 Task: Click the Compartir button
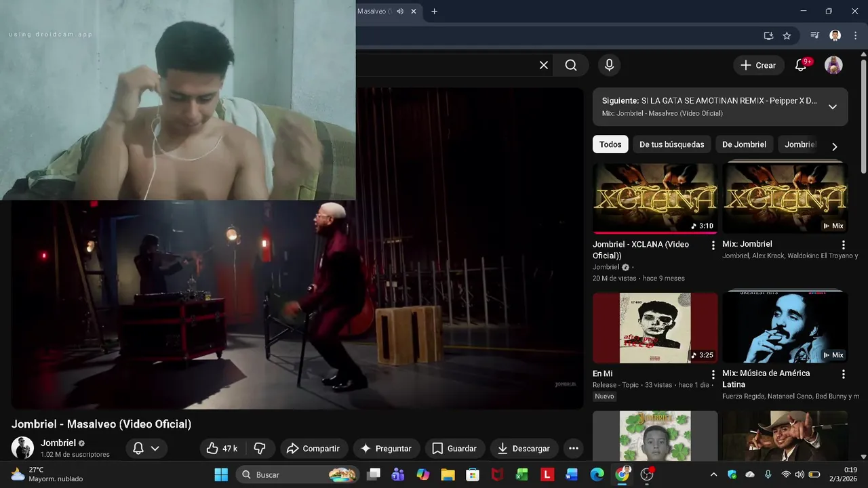tap(313, 448)
